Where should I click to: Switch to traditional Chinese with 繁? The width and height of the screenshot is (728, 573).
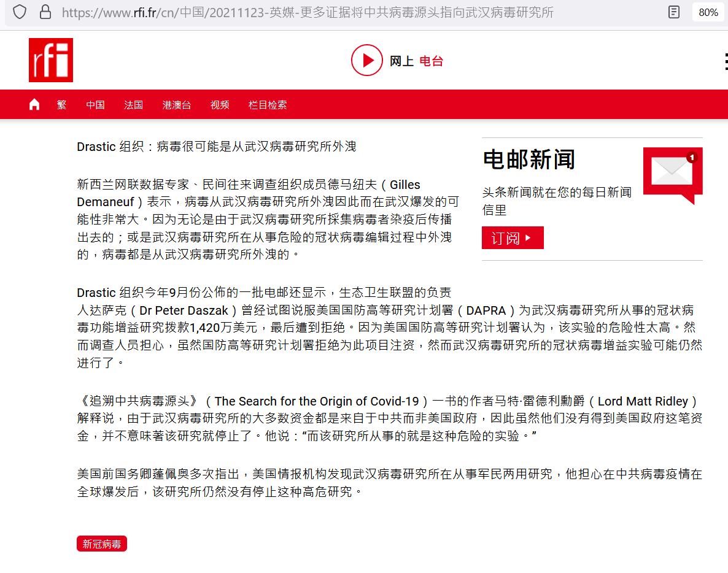click(x=62, y=105)
